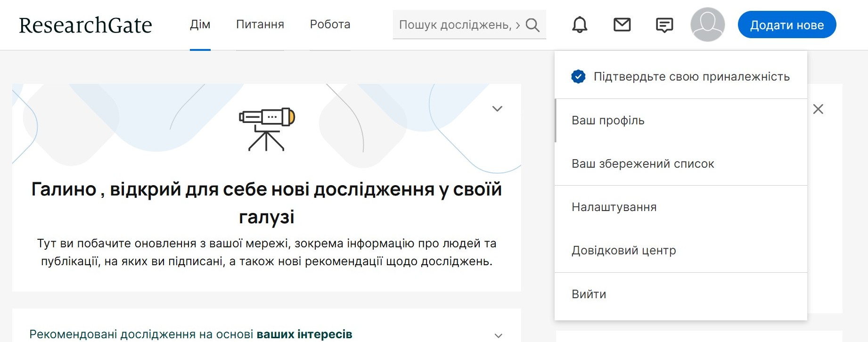
Task: Switch to the Питання tab
Action: [x=260, y=24]
